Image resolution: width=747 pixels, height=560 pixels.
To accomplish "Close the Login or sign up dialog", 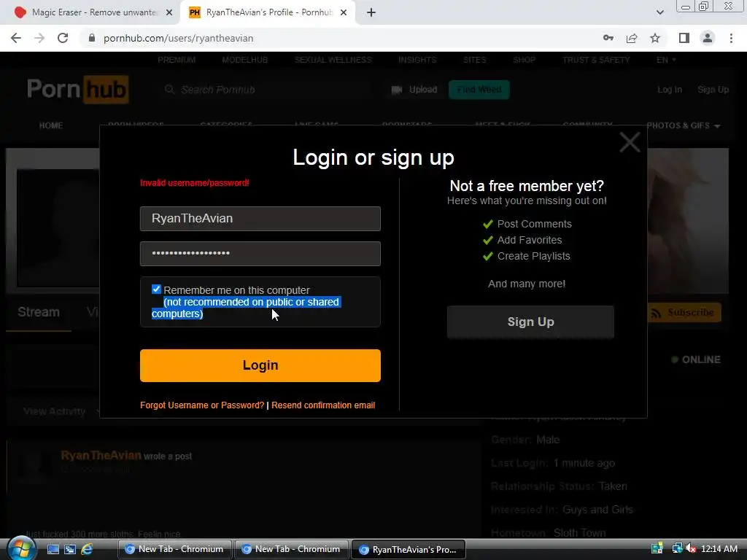I will pyautogui.click(x=630, y=142).
